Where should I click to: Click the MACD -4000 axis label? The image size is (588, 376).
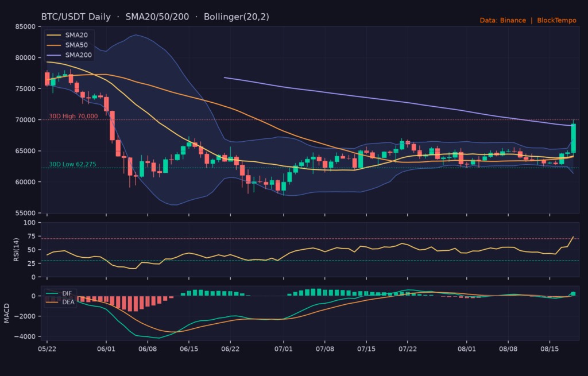25,336
